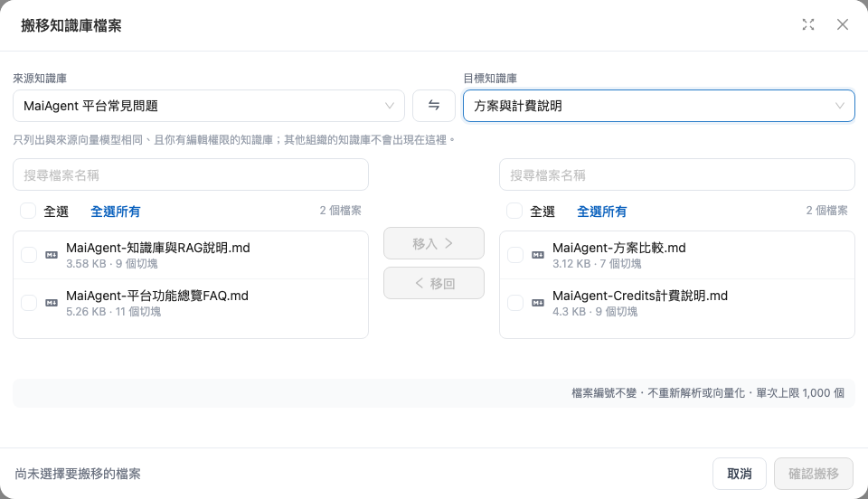Click markdown icon of MaiAgent-方案比較.md
Screen dimensions: 868x499
[538, 255]
